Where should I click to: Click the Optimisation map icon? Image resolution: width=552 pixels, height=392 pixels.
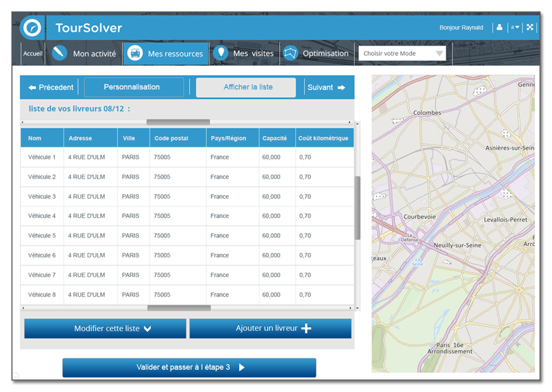(291, 53)
